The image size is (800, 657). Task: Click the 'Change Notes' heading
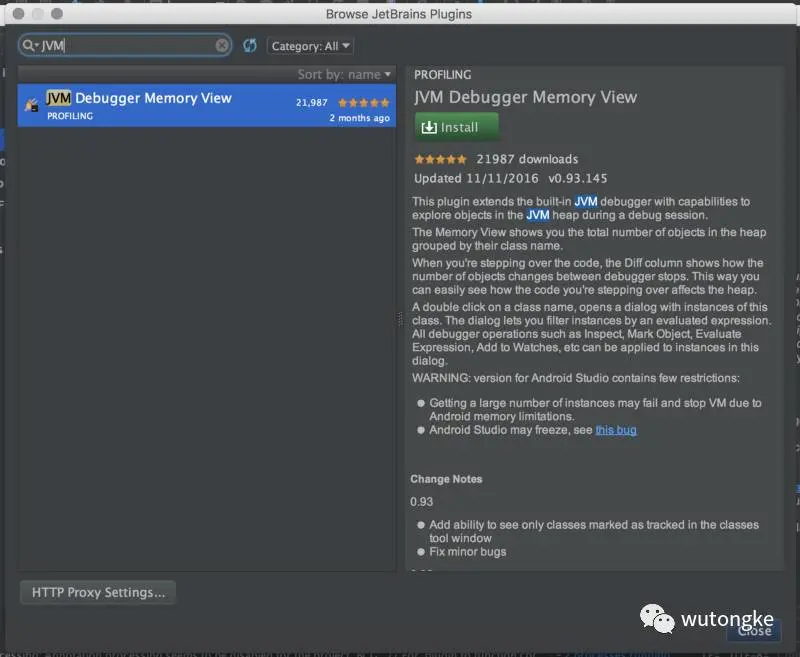pyautogui.click(x=446, y=479)
